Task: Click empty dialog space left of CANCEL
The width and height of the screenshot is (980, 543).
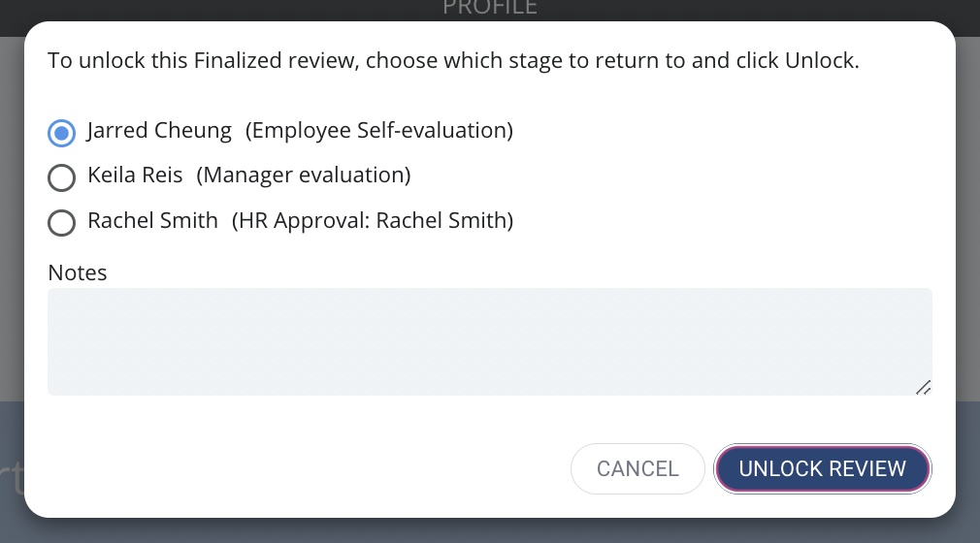Action: (300, 468)
